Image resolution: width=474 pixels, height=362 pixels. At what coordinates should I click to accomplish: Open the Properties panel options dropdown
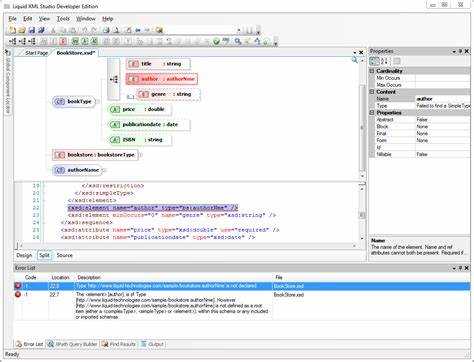pos(454,52)
